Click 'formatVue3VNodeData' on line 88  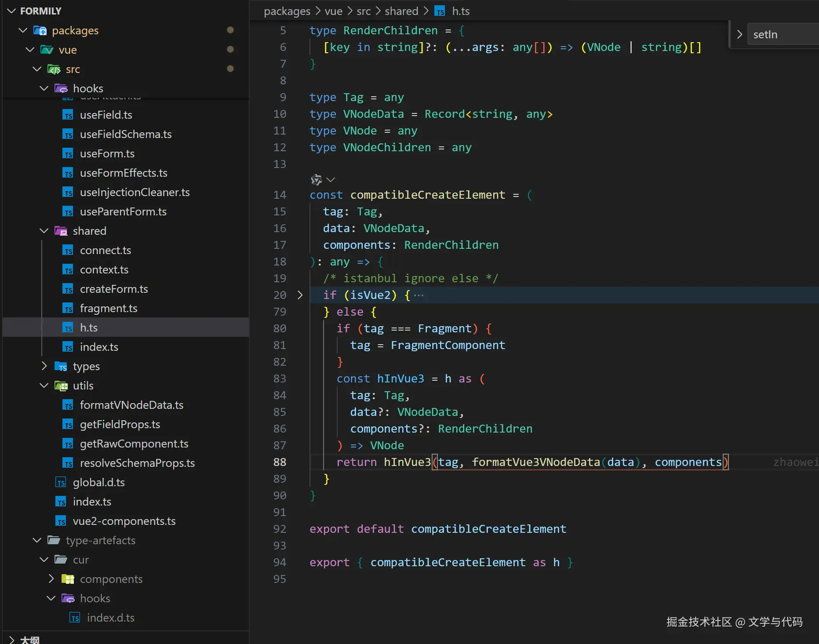click(x=536, y=462)
